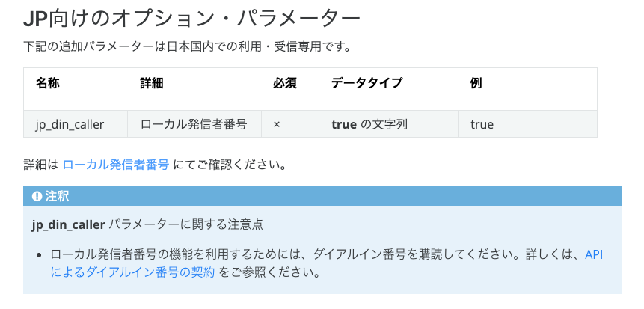Click the 下記の追加パラメーター intro sentence
The width and height of the screenshot is (644, 309).
click(x=187, y=47)
